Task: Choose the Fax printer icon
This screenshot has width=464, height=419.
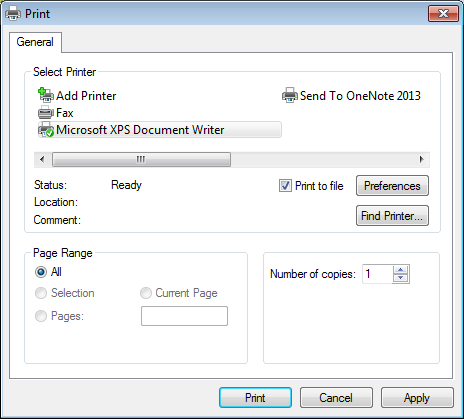Action: 46,113
